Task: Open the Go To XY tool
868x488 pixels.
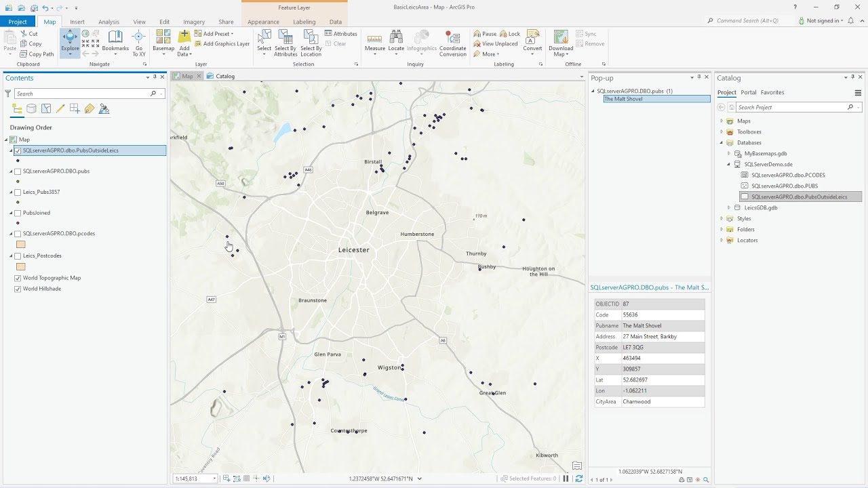Action: click(139, 43)
